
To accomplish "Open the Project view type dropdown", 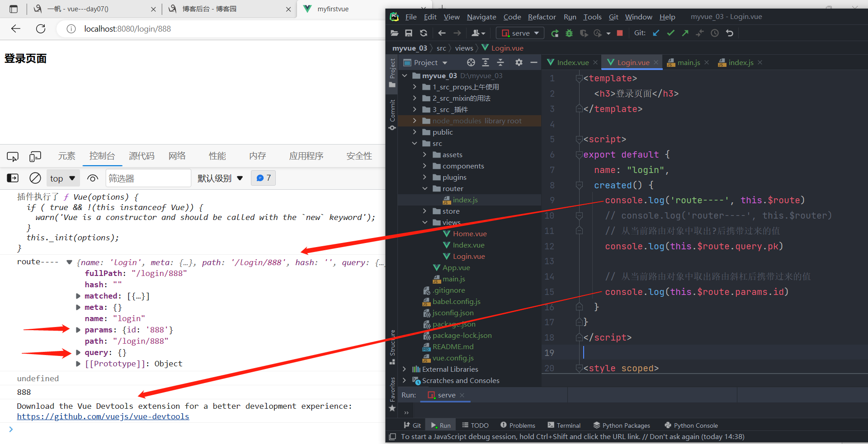I will pos(425,62).
